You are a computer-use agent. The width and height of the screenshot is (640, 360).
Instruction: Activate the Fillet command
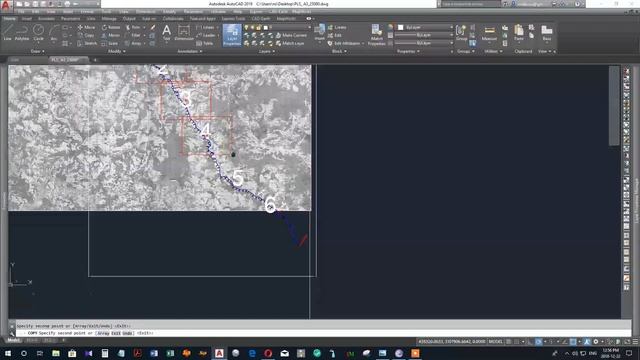coord(133,36)
